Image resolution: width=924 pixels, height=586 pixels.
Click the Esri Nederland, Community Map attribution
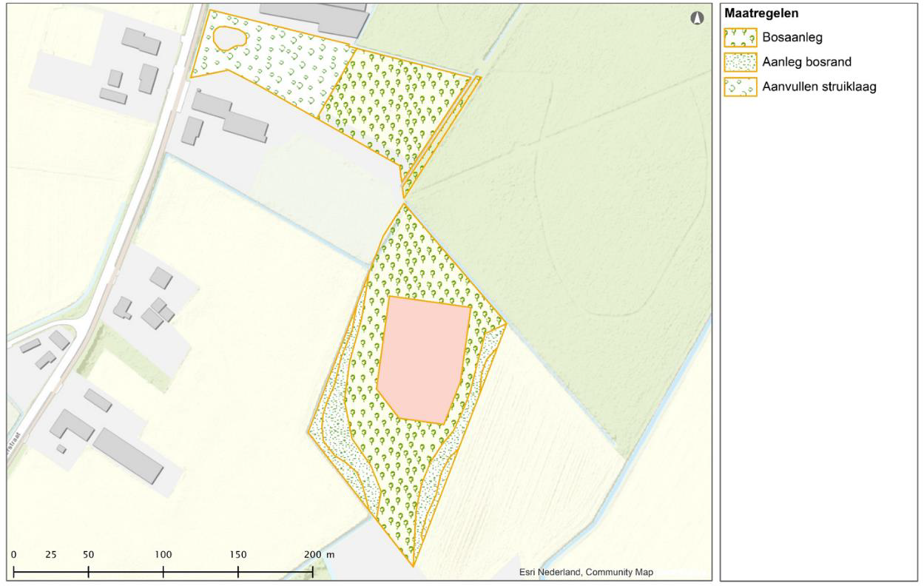(x=586, y=572)
